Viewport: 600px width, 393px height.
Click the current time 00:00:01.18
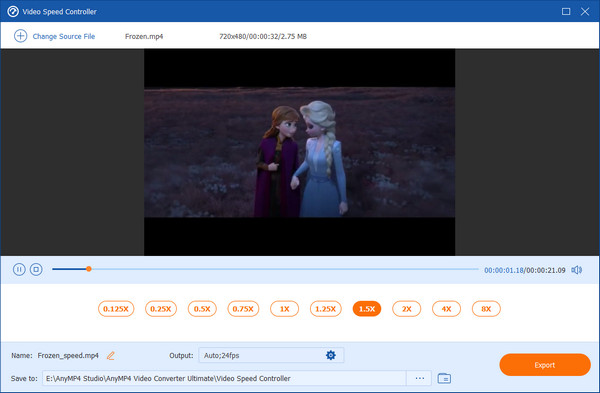[x=504, y=270]
